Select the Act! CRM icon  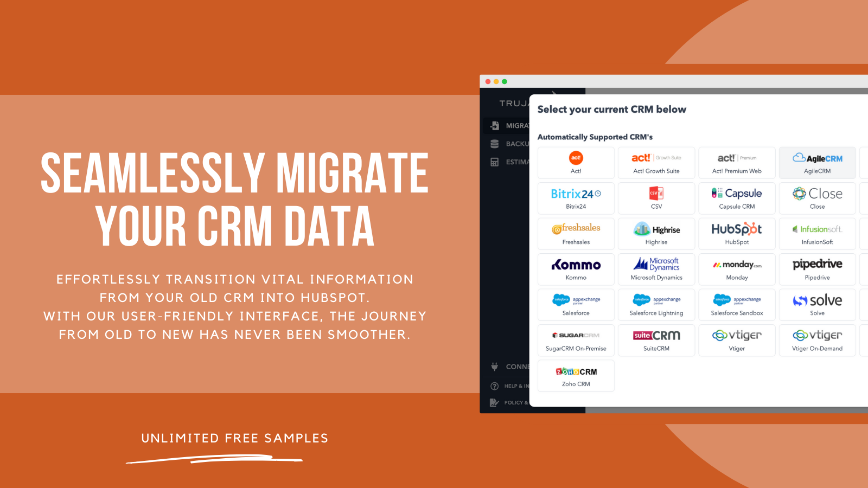tap(576, 159)
